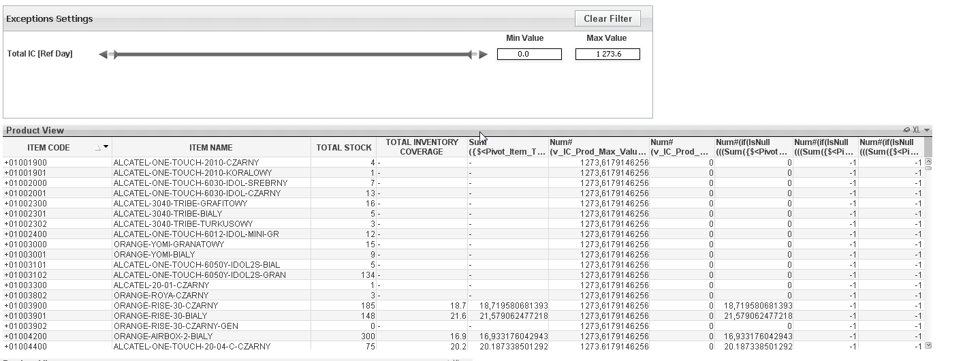Viewport: 980px width, 361px height.
Task: Click TOTAL INVENTORY COVERAGE column header
Action: point(422,147)
